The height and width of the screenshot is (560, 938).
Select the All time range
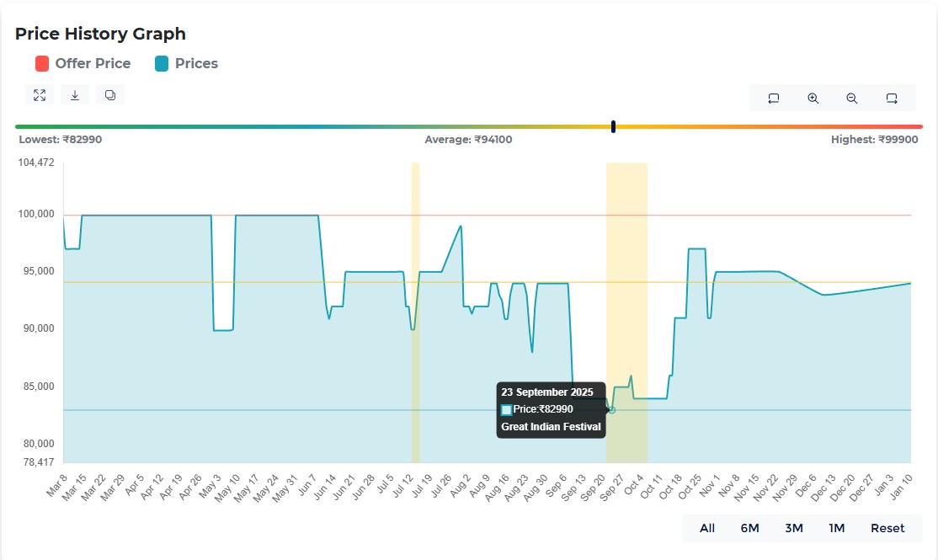pos(707,528)
